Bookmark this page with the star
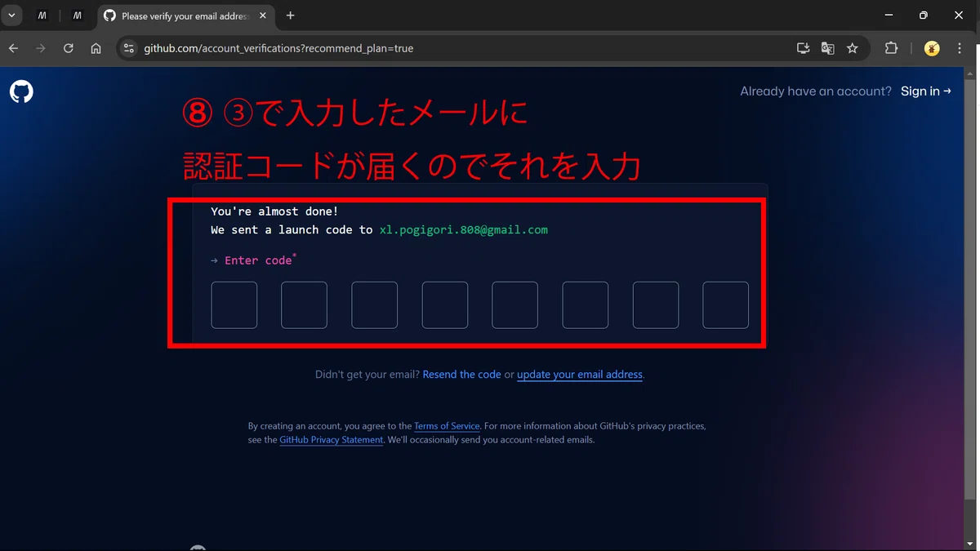The width and height of the screenshot is (980, 551). [853, 48]
